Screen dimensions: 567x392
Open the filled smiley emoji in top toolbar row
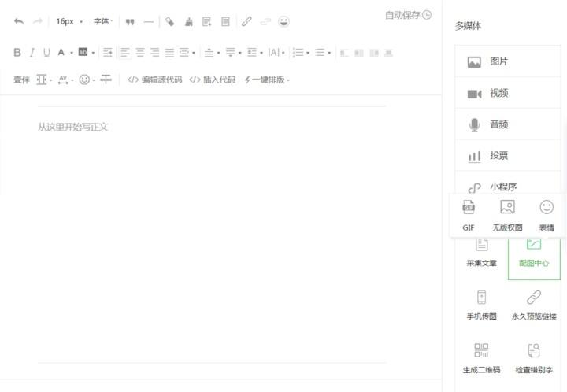pyautogui.click(x=283, y=22)
